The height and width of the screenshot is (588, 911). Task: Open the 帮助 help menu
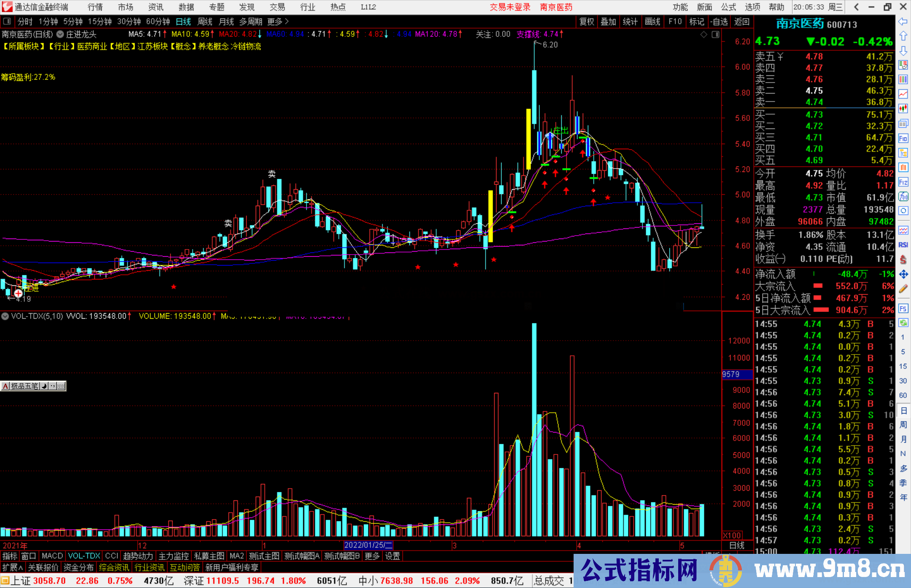776,7
